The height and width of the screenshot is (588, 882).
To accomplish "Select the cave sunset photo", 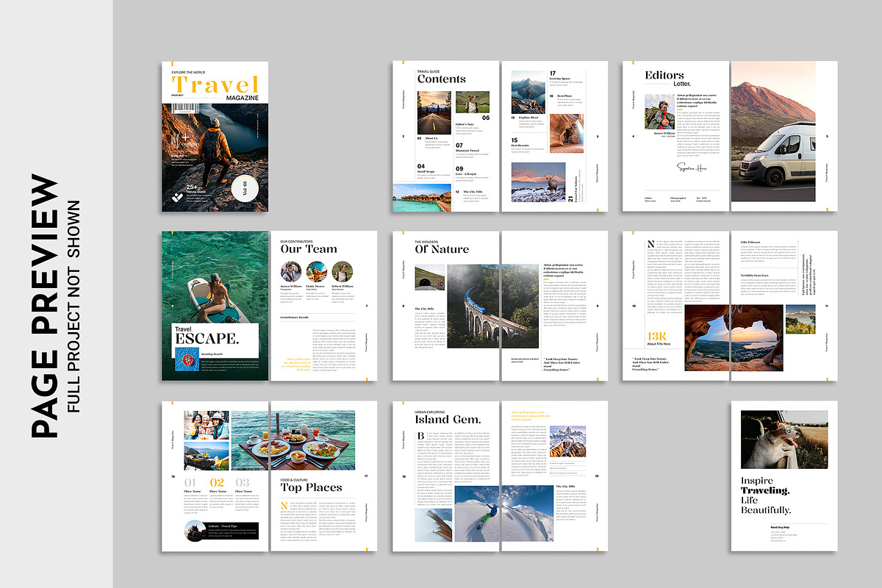I will tap(734, 337).
